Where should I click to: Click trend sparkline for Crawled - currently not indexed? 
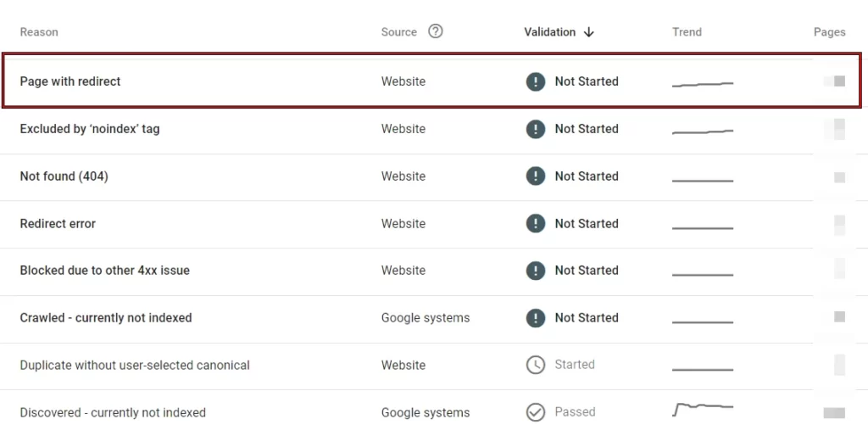pyautogui.click(x=703, y=322)
